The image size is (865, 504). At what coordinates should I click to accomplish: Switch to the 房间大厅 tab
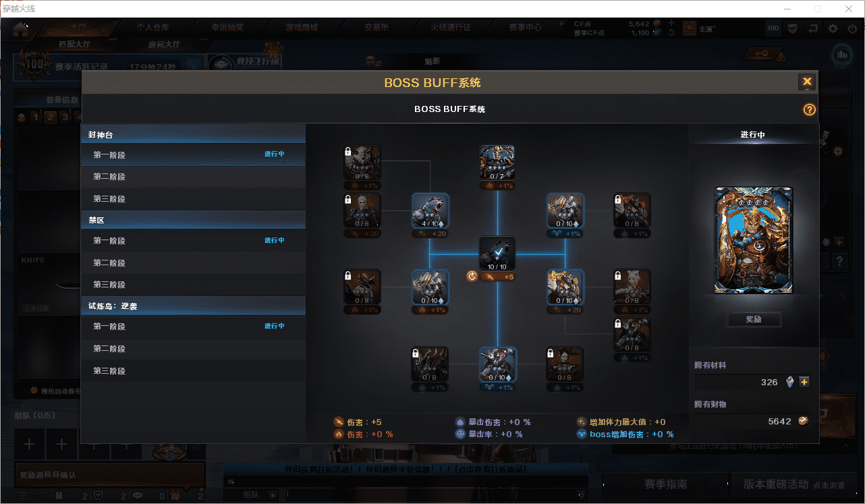point(164,45)
